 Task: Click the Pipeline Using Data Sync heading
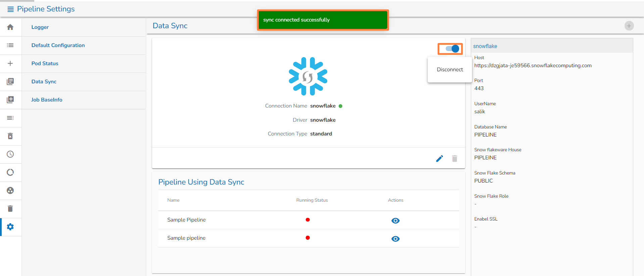201,182
